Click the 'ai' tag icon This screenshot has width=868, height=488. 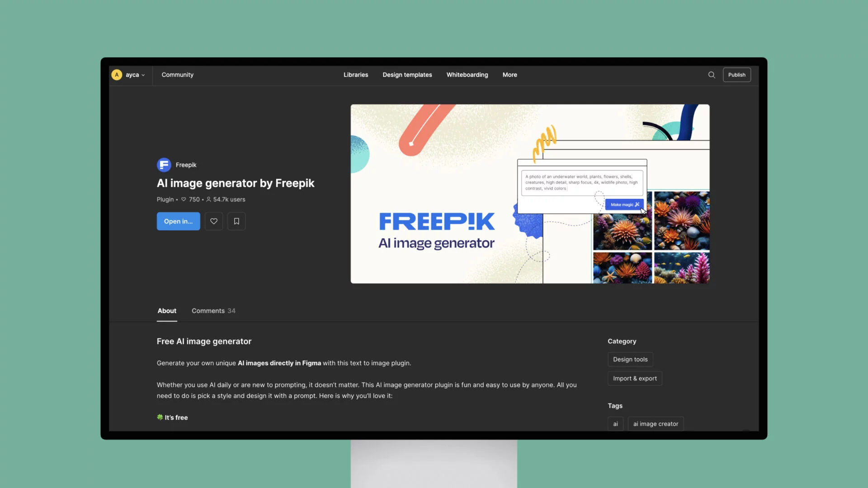pyautogui.click(x=616, y=423)
